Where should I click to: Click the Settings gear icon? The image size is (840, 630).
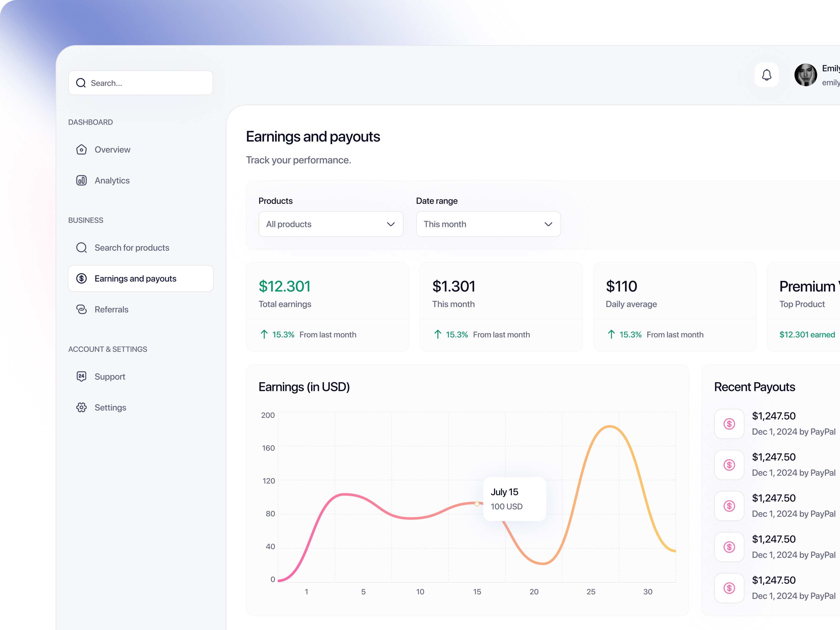click(x=81, y=407)
